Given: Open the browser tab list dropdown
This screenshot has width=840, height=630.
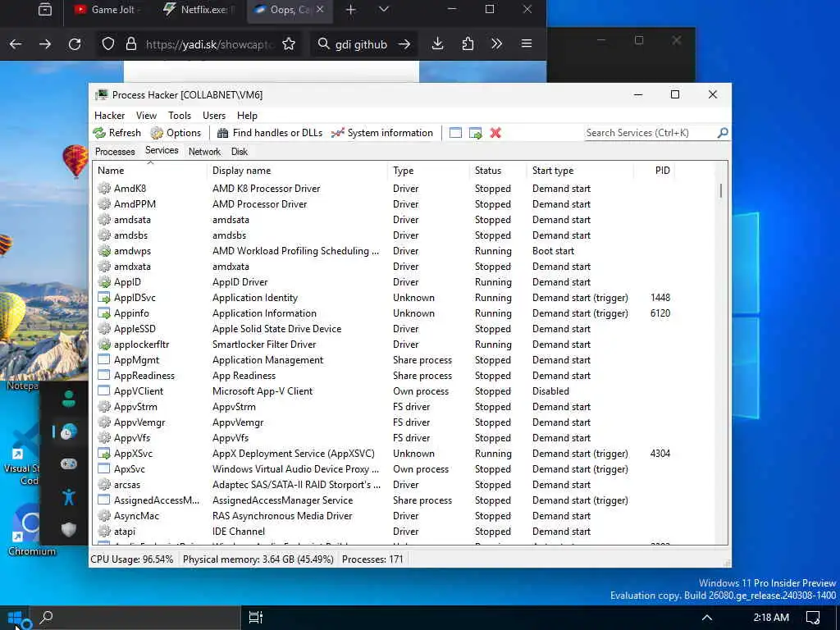Looking at the screenshot, I should pos(384,9).
